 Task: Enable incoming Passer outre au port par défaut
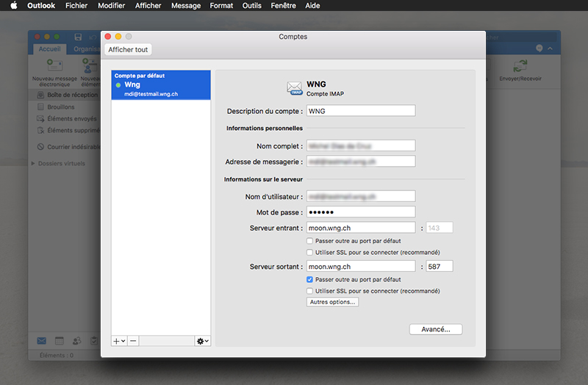tap(309, 241)
